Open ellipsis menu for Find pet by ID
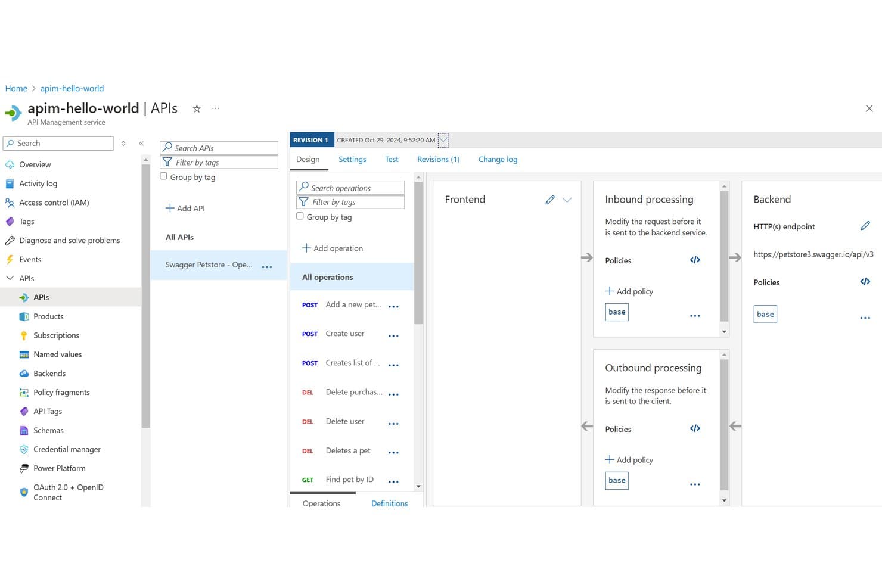Image resolution: width=882 pixels, height=588 pixels. (393, 481)
